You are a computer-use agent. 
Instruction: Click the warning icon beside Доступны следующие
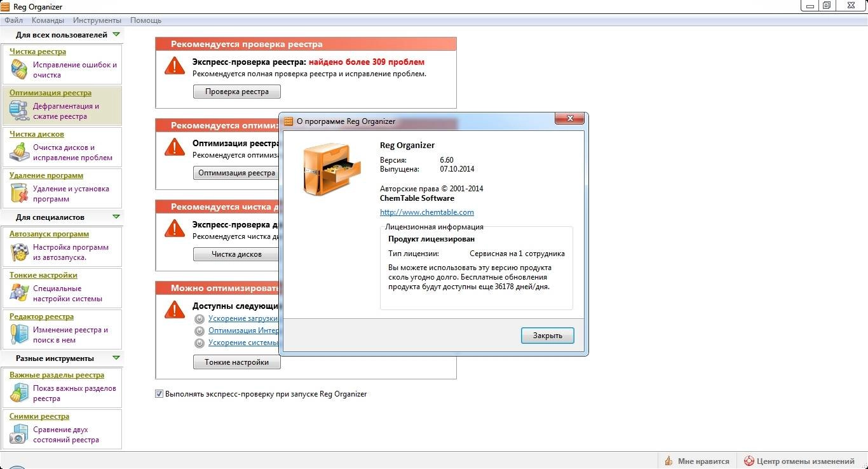[175, 309]
